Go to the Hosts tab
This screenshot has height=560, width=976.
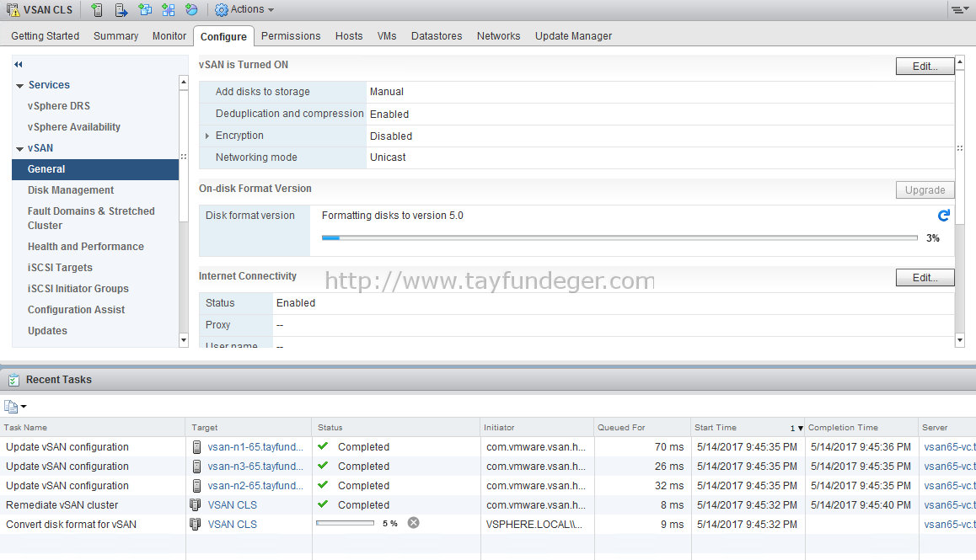(349, 36)
